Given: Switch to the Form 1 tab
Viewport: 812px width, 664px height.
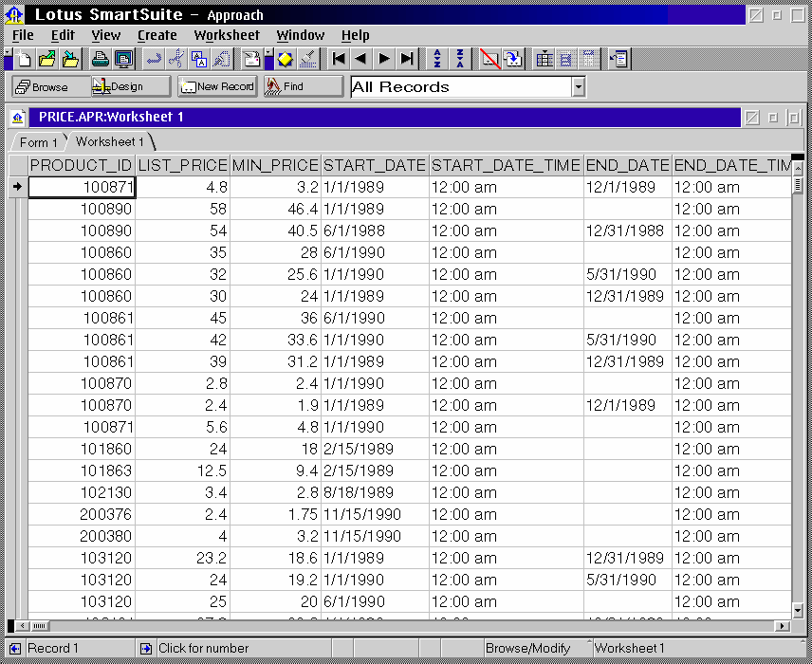Looking at the screenshot, I should coord(38,142).
